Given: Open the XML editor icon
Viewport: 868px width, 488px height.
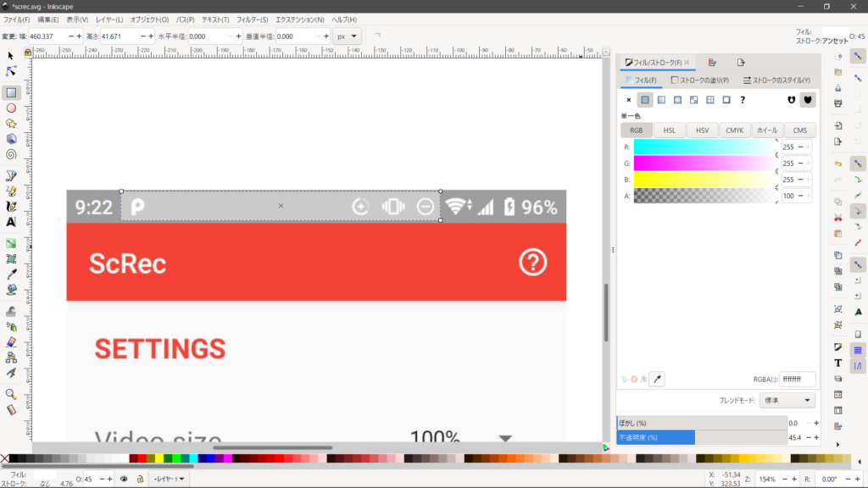Looking at the screenshot, I should tap(838, 395).
